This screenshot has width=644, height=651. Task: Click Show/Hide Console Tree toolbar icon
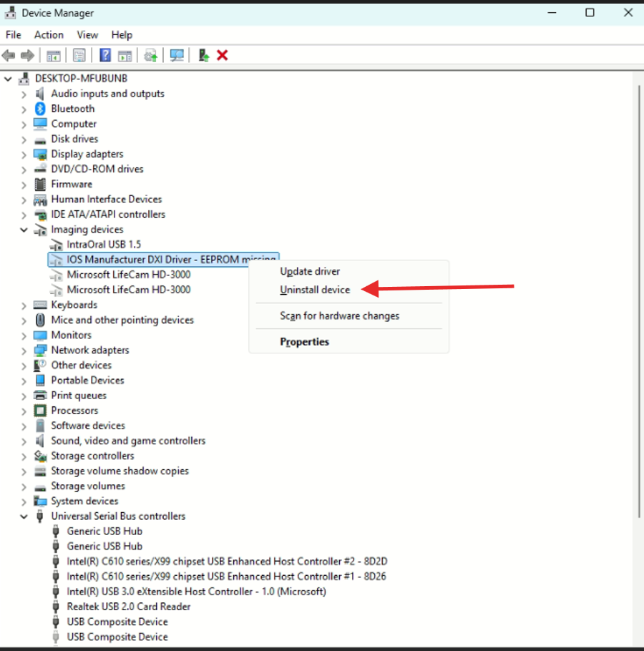(x=54, y=55)
